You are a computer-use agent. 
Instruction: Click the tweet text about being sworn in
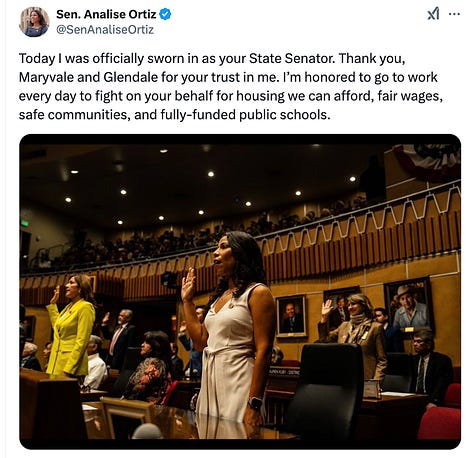click(x=231, y=87)
